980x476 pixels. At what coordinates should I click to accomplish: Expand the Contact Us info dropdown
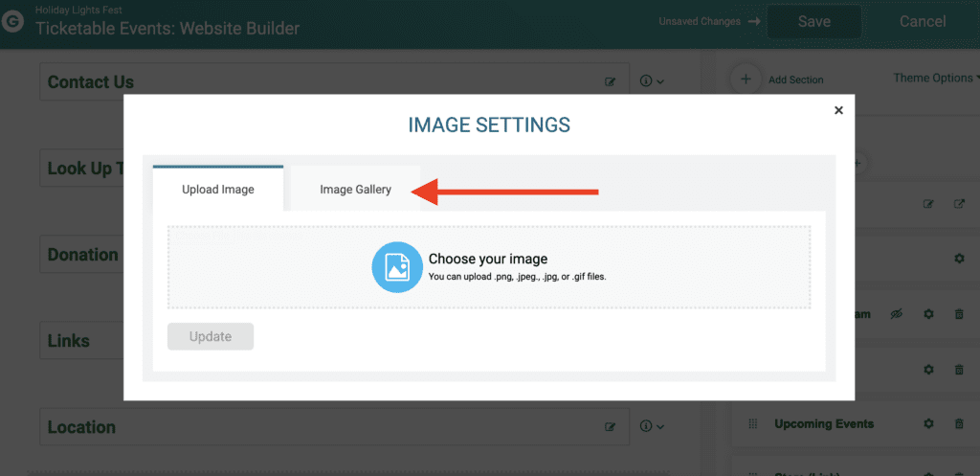pyautogui.click(x=652, y=80)
